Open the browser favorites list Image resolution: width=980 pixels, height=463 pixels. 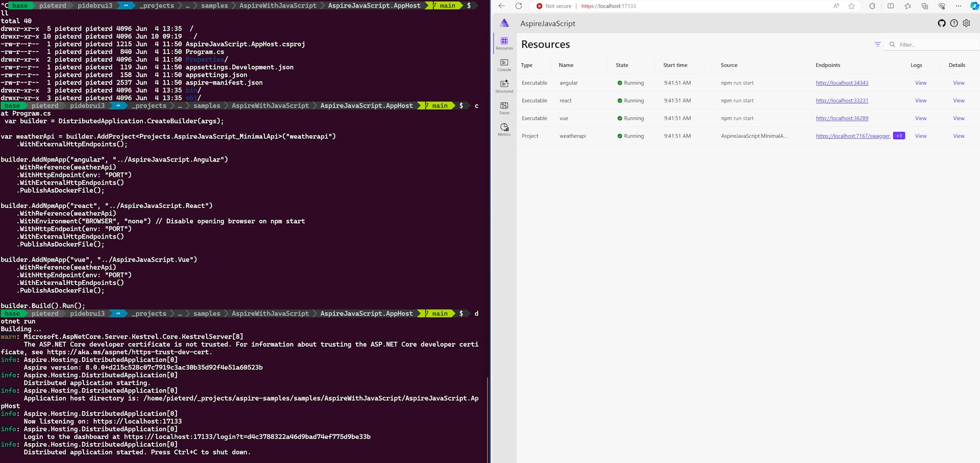pyautogui.click(x=908, y=7)
